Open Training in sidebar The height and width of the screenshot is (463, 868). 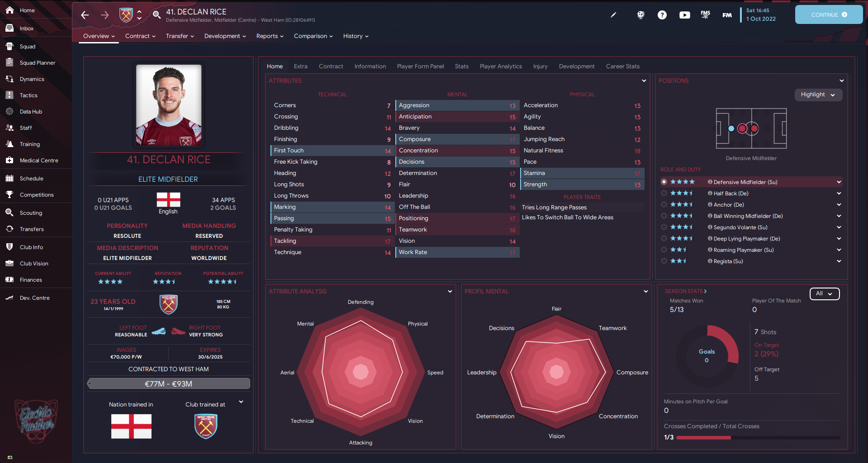tap(29, 144)
